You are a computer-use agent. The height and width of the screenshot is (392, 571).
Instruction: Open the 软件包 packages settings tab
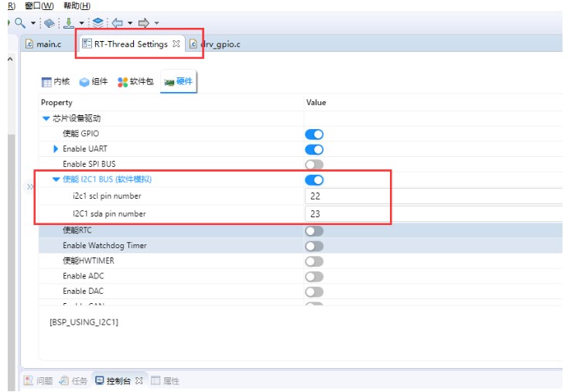click(x=135, y=81)
